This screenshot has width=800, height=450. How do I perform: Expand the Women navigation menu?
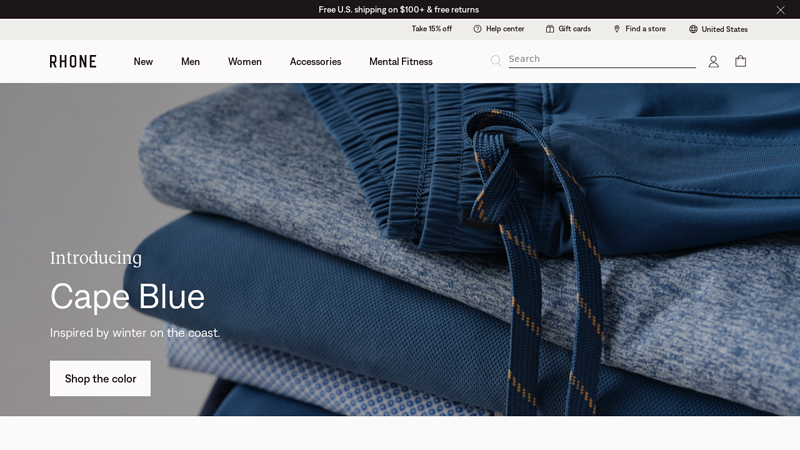click(x=245, y=61)
